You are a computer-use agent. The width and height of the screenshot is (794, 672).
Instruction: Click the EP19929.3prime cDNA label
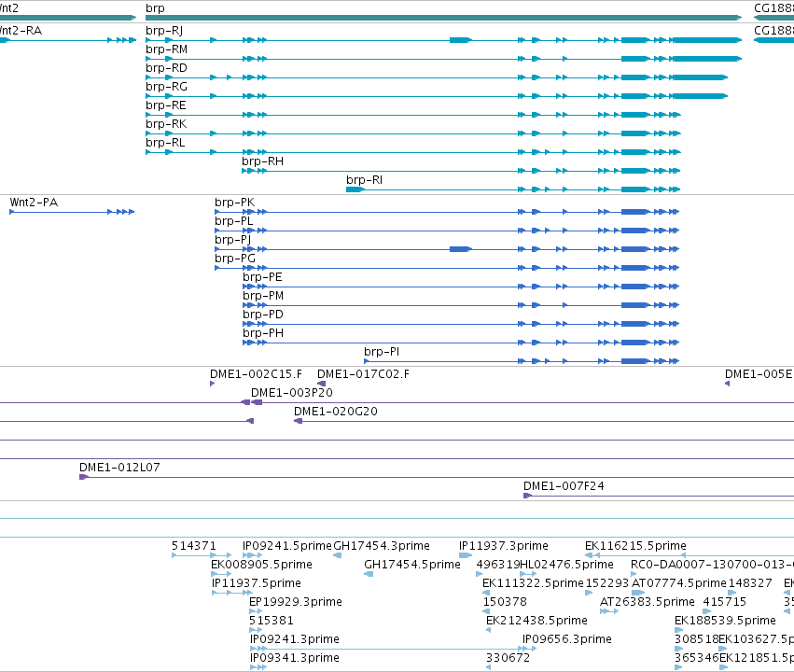point(296,602)
